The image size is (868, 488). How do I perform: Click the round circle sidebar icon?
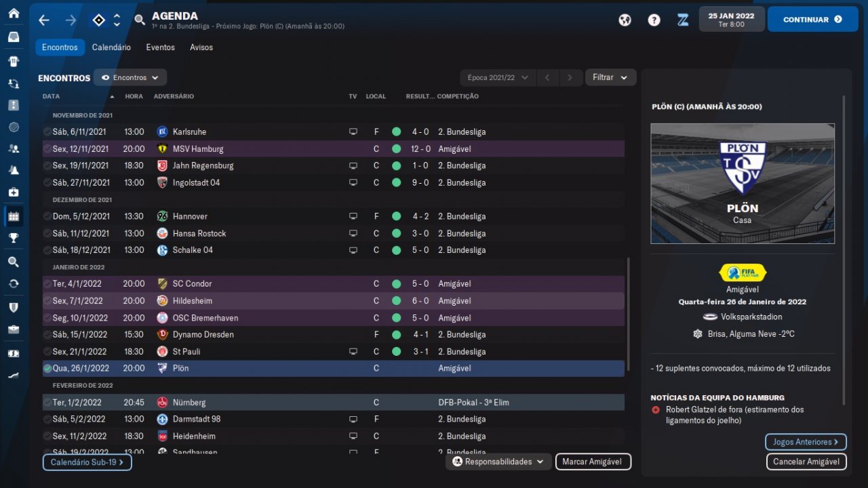click(x=14, y=127)
